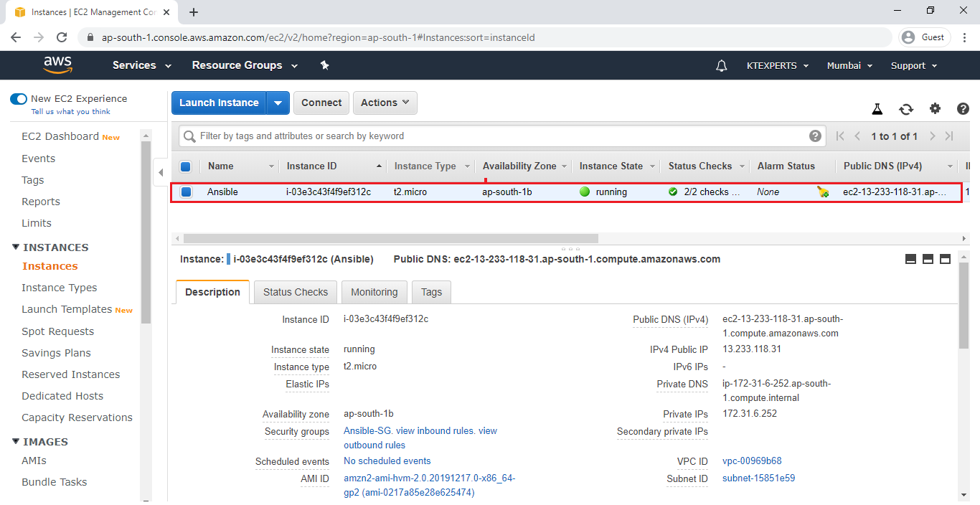The width and height of the screenshot is (980, 505).
Task: Switch to the Monitoring tab
Action: tap(374, 292)
